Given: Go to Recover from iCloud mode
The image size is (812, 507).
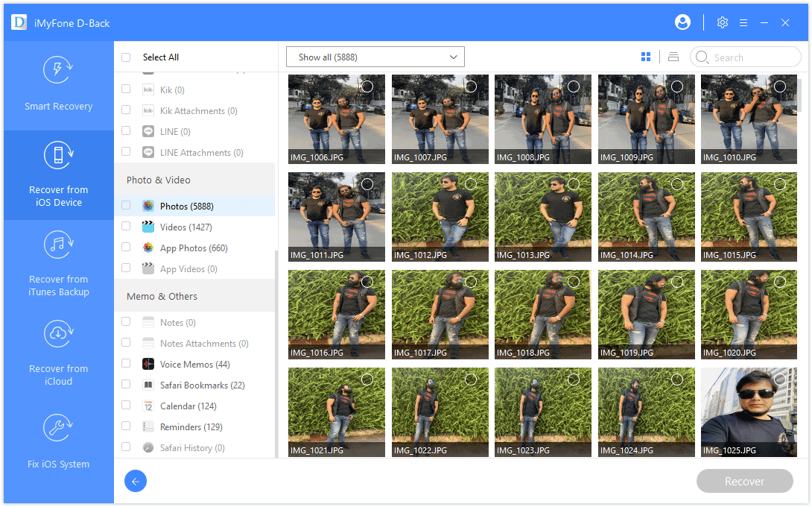Looking at the screenshot, I should click(x=59, y=354).
